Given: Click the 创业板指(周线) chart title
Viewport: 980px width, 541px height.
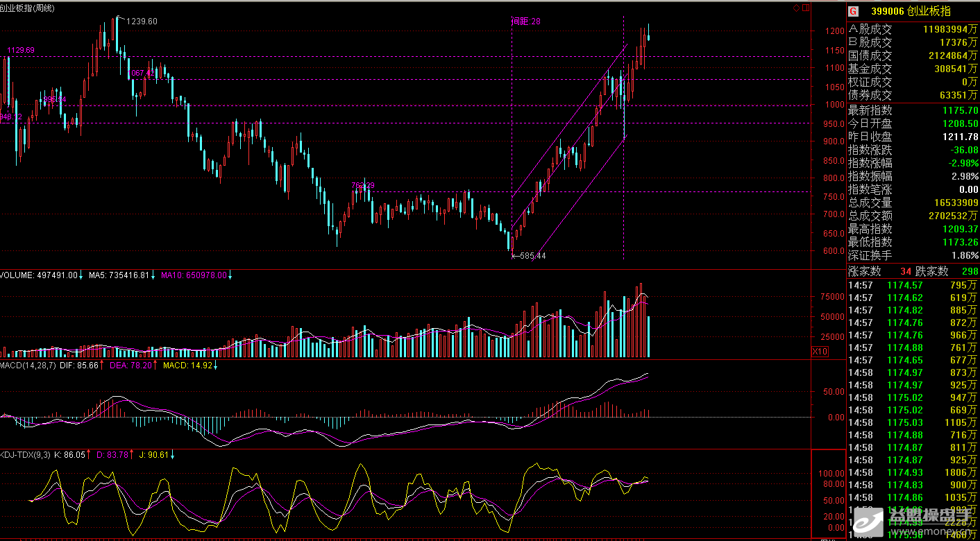Looking at the screenshot, I should (x=28, y=8).
